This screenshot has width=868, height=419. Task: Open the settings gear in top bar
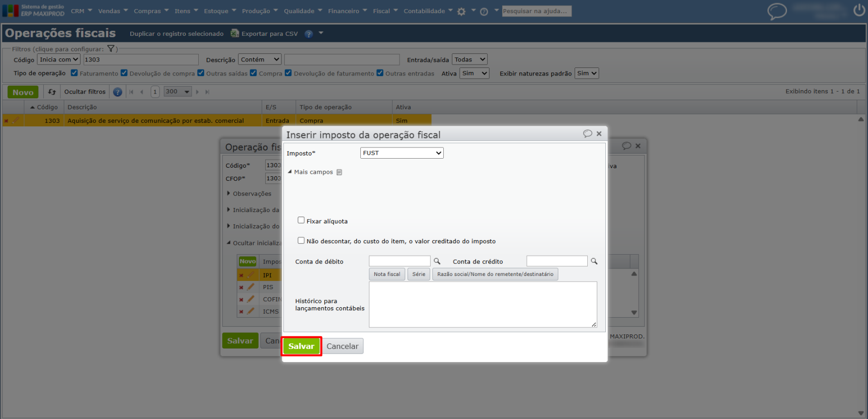[461, 12]
